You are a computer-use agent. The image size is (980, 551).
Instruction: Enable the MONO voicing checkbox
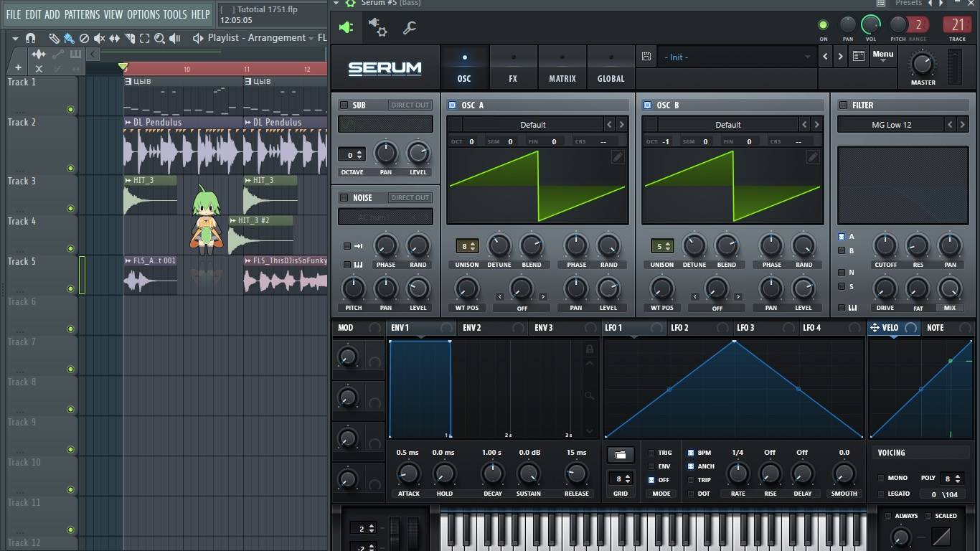coord(881,478)
